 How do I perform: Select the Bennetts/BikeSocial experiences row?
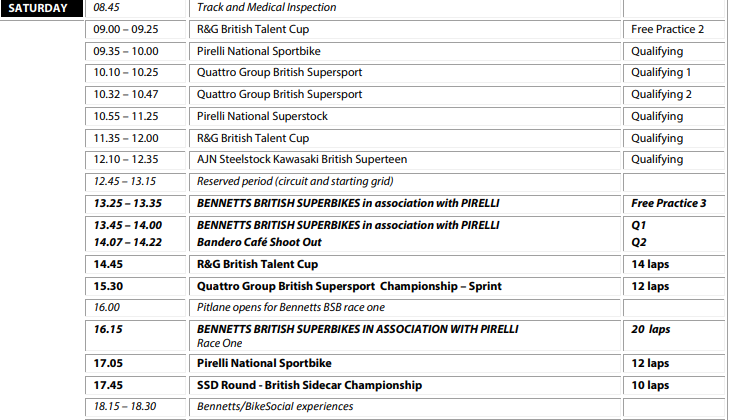(x=405, y=407)
